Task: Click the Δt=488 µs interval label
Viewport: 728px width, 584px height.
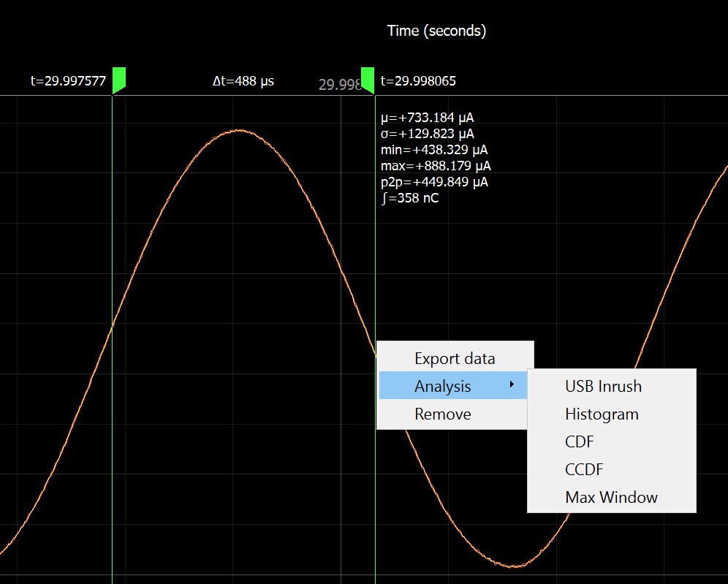Action: 243,81
